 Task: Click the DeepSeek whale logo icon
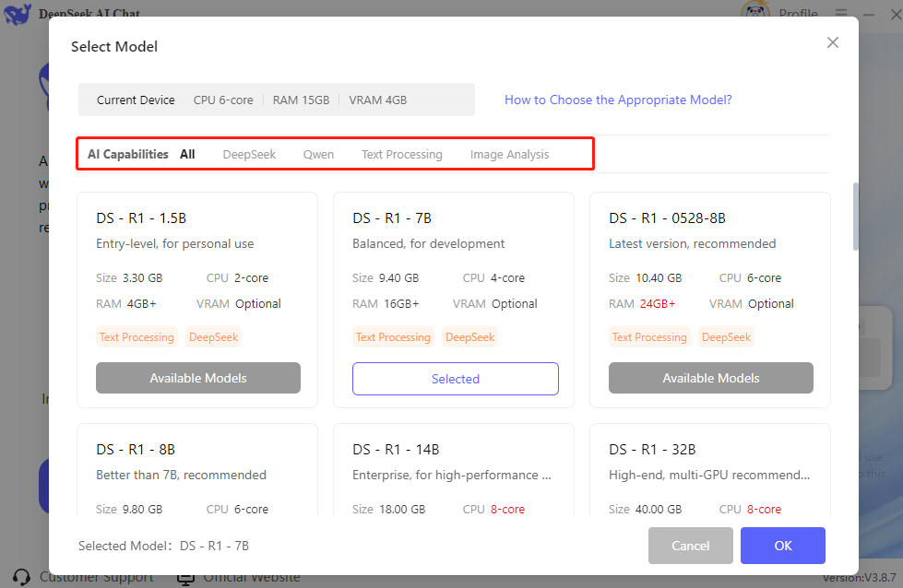click(18, 14)
